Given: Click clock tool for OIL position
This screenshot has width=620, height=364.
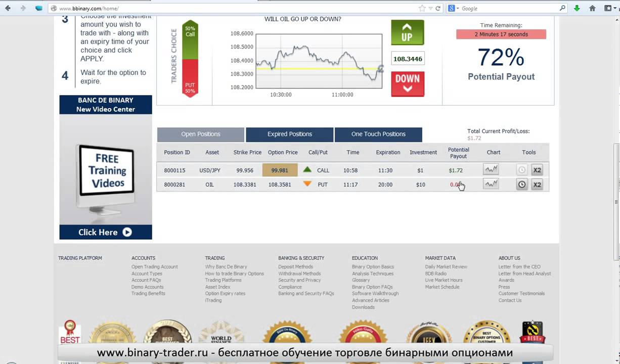Looking at the screenshot, I should click(522, 185).
